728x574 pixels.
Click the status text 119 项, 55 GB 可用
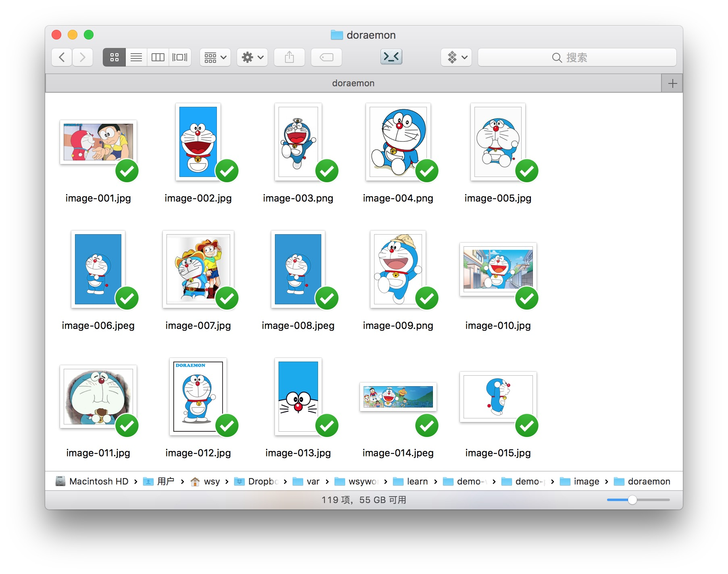pos(364,500)
